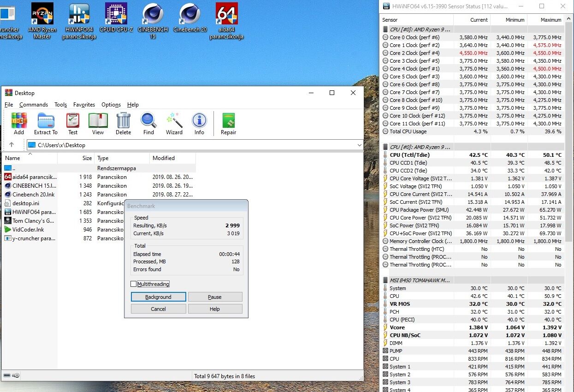The width and height of the screenshot is (574, 392).
Task: Select aida64 parancsik... file row
Action: pos(99,177)
